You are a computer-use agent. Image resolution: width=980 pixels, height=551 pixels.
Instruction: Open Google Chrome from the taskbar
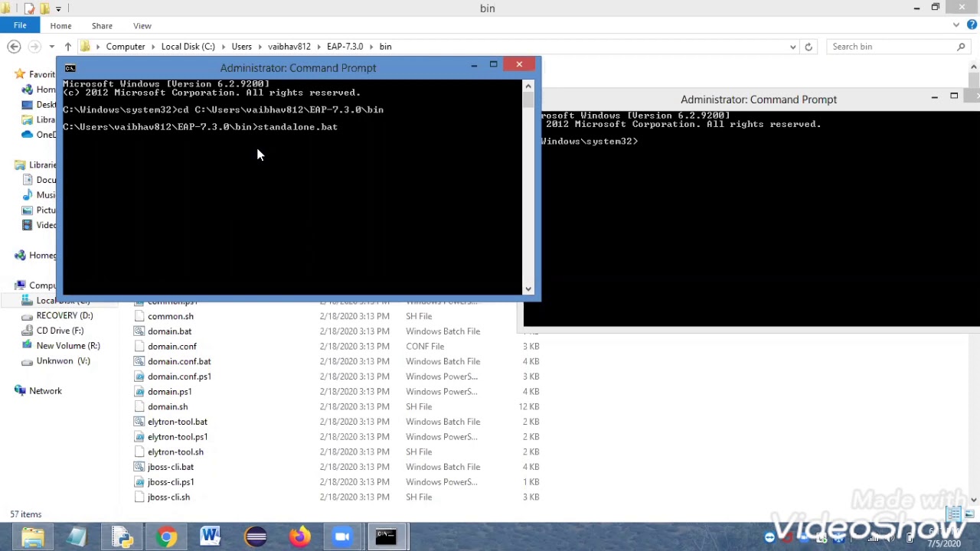[x=166, y=536]
